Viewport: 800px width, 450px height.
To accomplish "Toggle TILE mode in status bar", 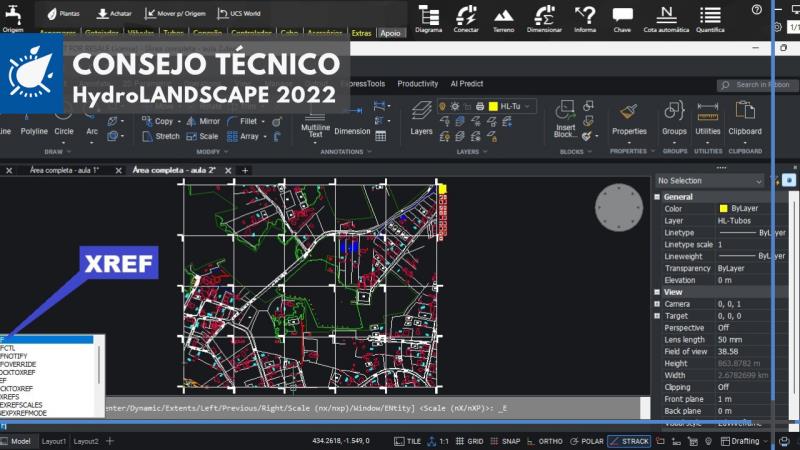I will coord(407,441).
